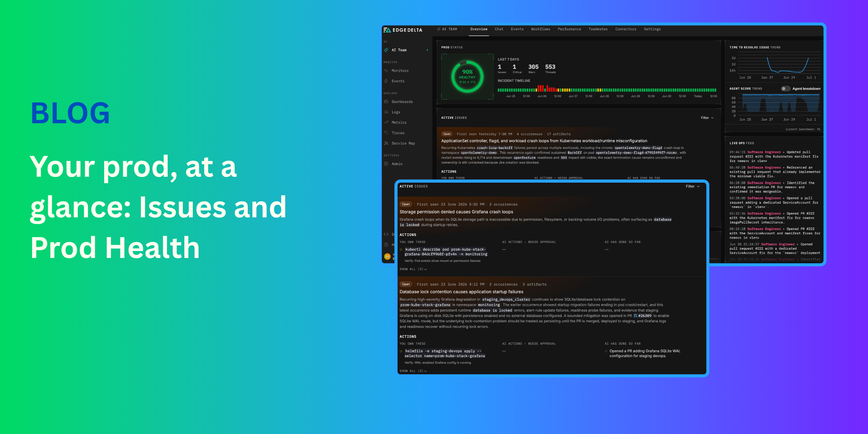Open Dashboards from the sidebar icon
Screen dimensions: 868x434
[x=386, y=102]
